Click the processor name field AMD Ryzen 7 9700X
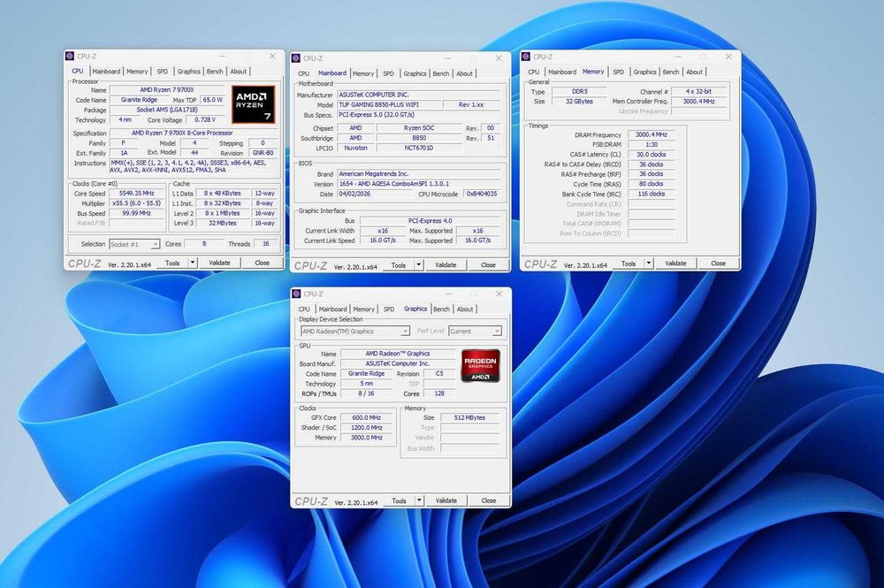 (x=167, y=89)
